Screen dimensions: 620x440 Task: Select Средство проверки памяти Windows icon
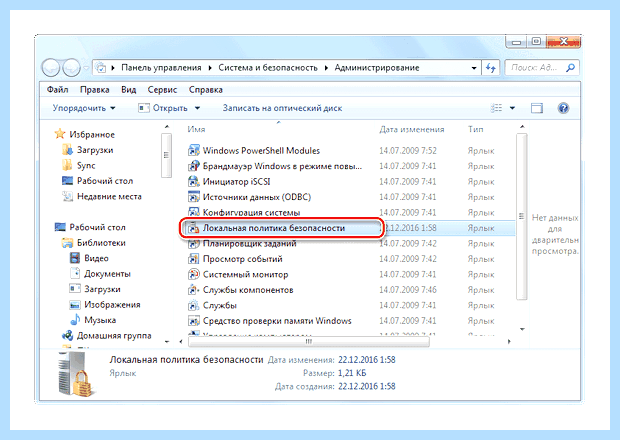coord(193,321)
